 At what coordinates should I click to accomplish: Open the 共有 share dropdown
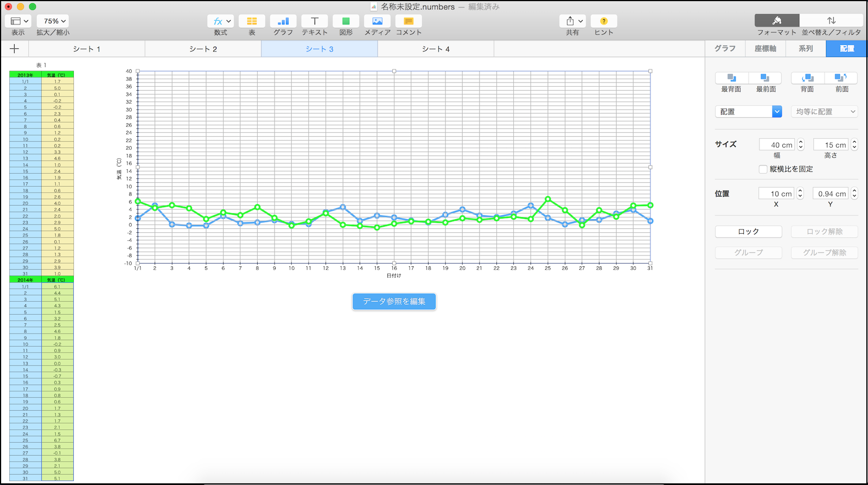coord(574,21)
